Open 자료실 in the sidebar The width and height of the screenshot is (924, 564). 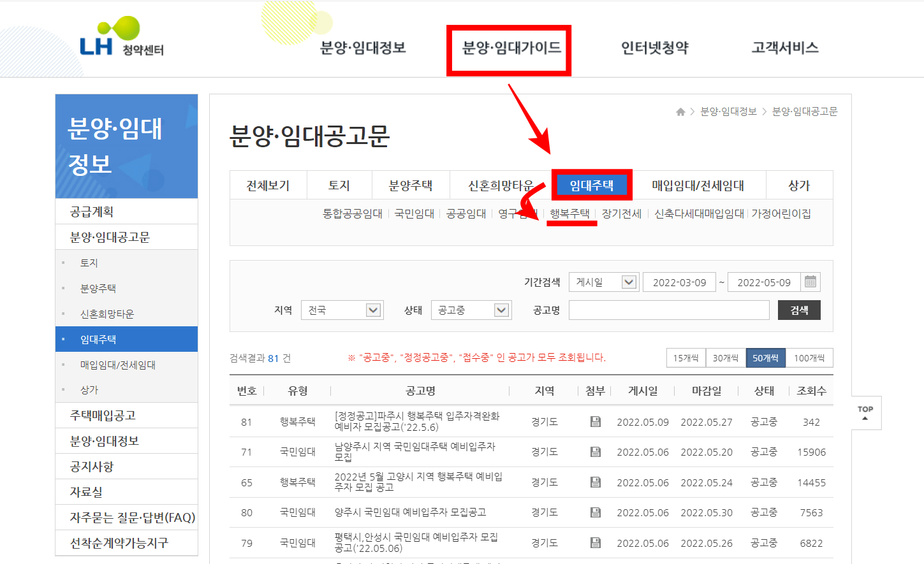pyautogui.click(x=126, y=492)
